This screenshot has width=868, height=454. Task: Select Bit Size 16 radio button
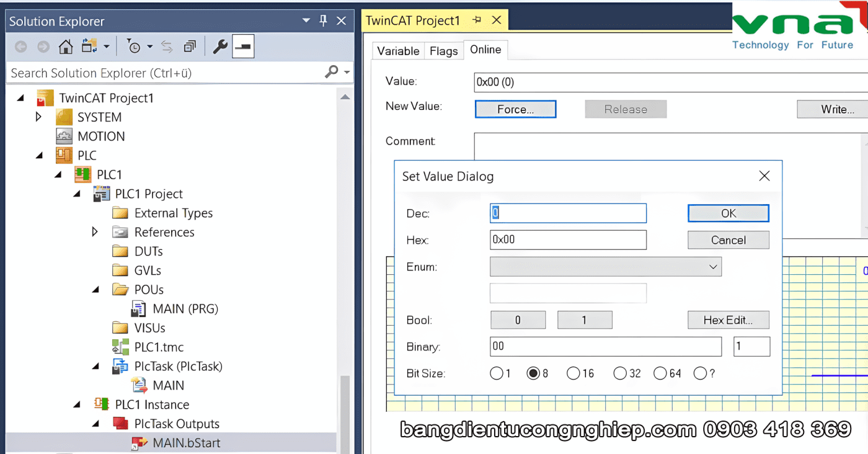tap(573, 373)
